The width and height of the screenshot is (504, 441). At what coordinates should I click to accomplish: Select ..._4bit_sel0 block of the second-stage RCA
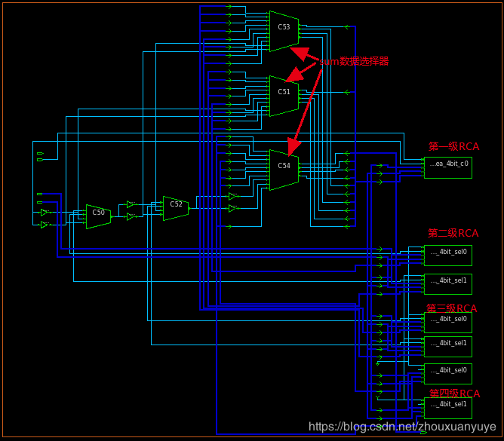click(448, 256)
